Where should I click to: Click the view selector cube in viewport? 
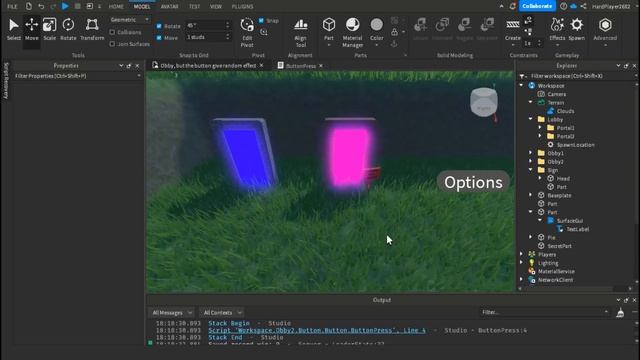click(x=484, y=102)
